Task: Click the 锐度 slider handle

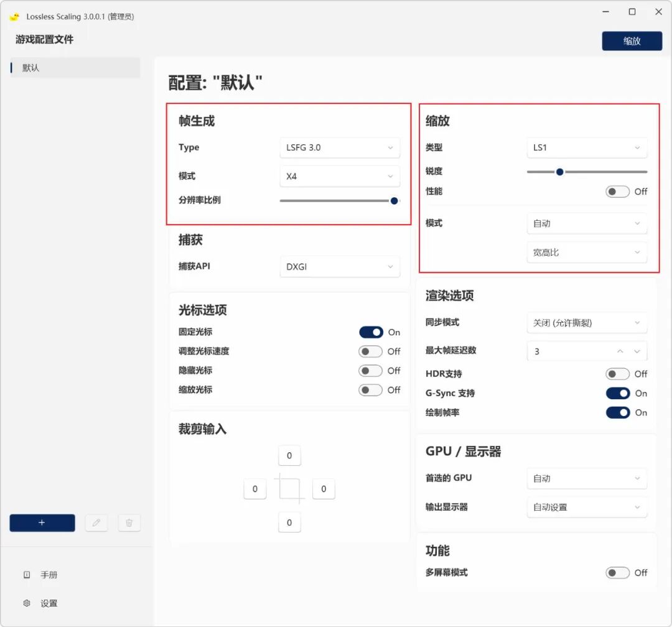Action: click(x=559, y=172)
